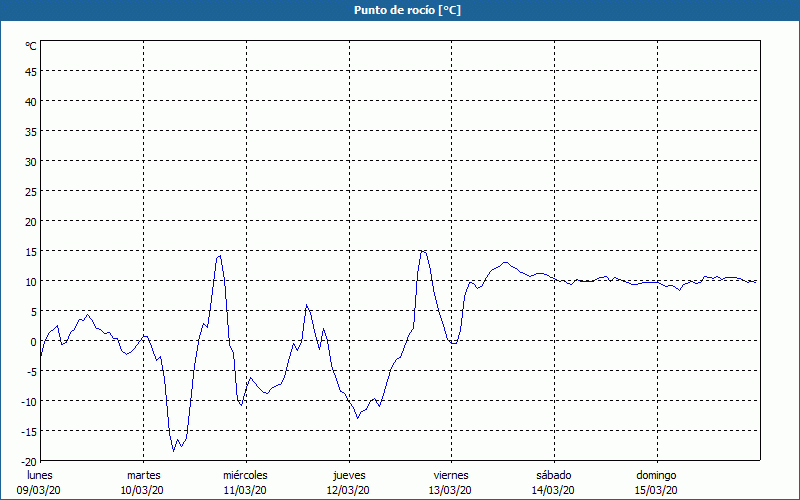Select the miércoles day label
The image size is (800, 500).
point(245,475)
